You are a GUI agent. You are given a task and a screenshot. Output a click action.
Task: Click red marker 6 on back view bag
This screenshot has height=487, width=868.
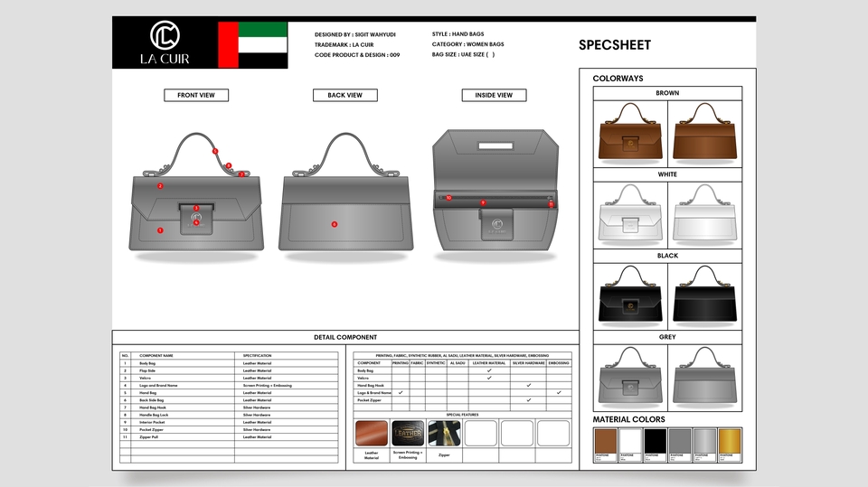[334, 224]
